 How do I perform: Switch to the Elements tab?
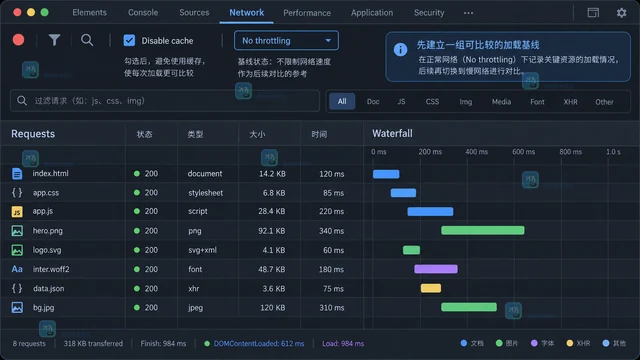click(x=89, y=13)
